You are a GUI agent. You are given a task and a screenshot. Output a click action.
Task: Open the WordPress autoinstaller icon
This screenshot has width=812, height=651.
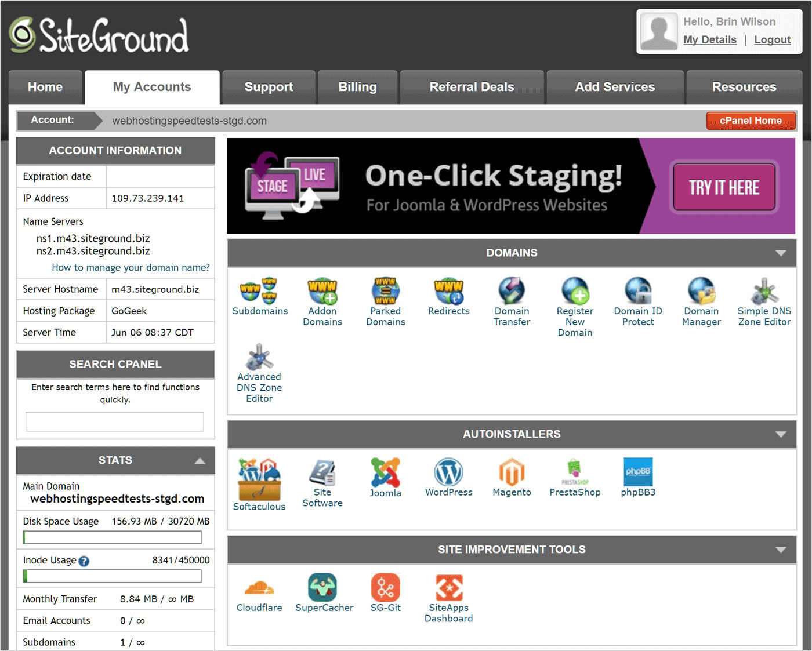(448, 472)
